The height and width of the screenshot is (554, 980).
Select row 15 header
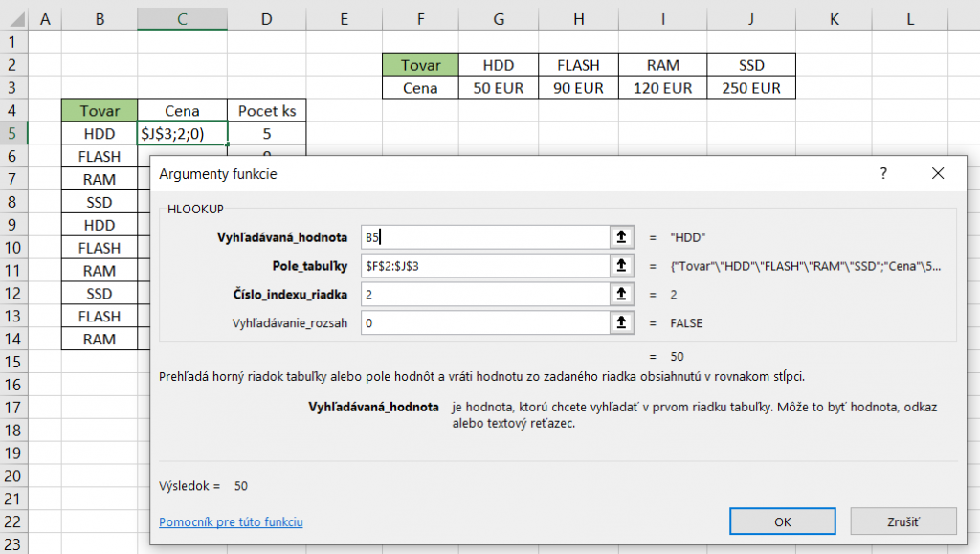point(13,362)
